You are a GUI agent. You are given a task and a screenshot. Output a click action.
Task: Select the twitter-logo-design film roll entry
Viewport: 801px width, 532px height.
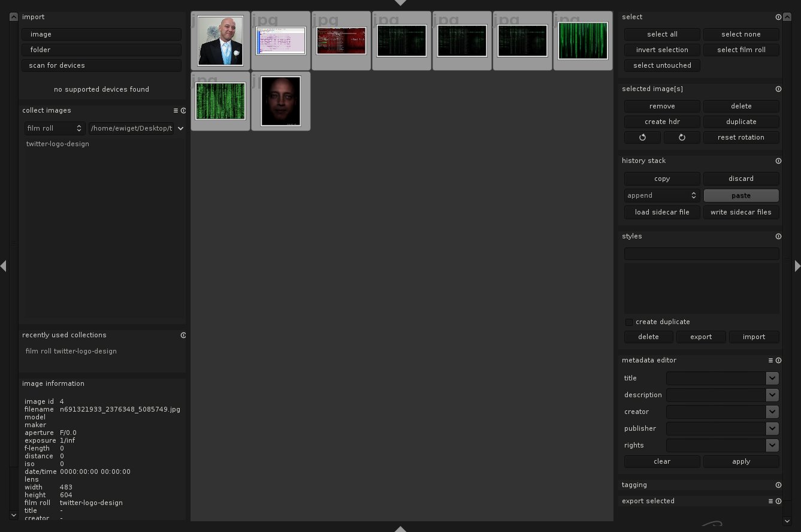pos(58,144)
